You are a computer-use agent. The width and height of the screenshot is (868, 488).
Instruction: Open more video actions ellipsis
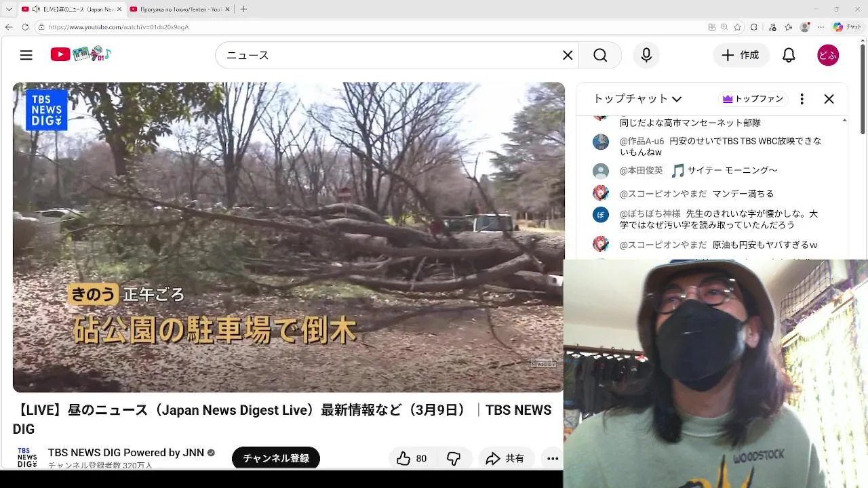[x=553, y=459]
